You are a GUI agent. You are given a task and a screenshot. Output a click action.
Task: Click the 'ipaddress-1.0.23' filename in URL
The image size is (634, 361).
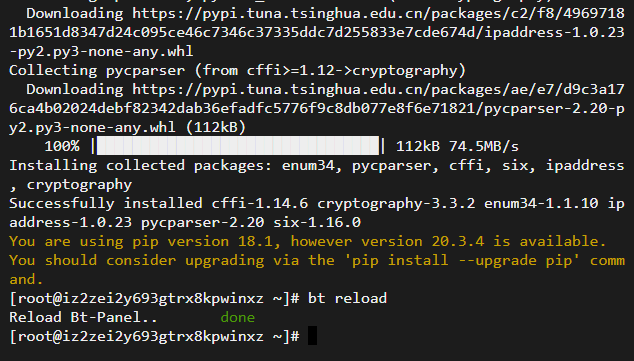coord(554,32)
